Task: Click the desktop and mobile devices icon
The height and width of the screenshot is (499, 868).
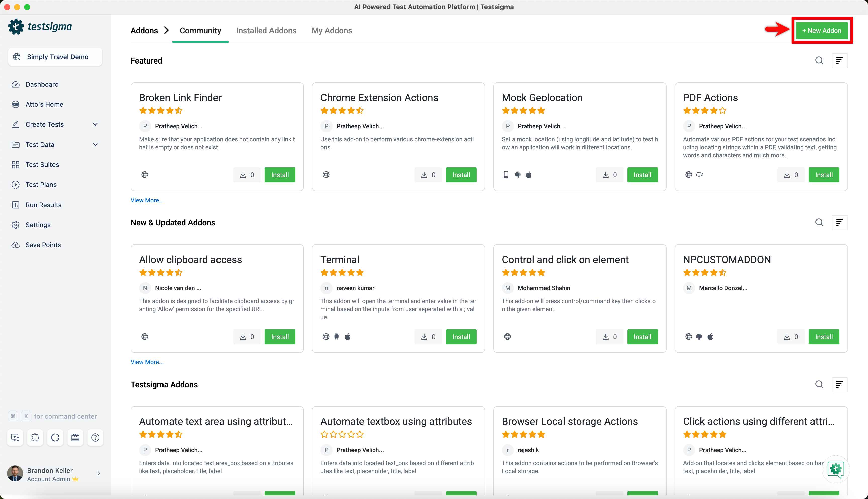Action: [15, 437]
